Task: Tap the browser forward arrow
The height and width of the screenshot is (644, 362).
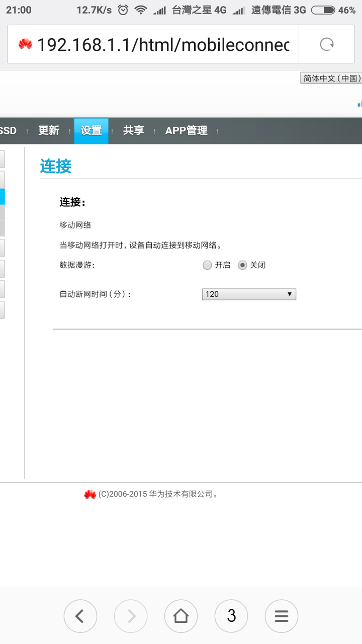Action: (131, 616)
